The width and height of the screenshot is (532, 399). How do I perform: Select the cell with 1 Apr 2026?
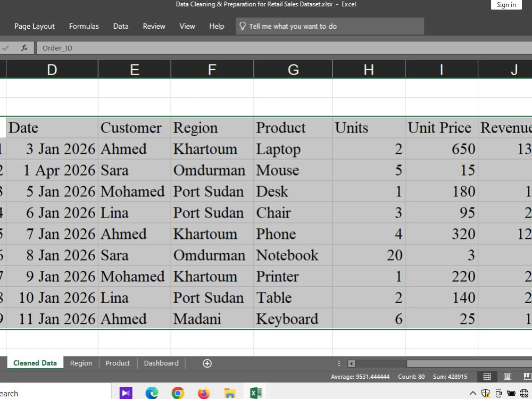tap(52, 170)
